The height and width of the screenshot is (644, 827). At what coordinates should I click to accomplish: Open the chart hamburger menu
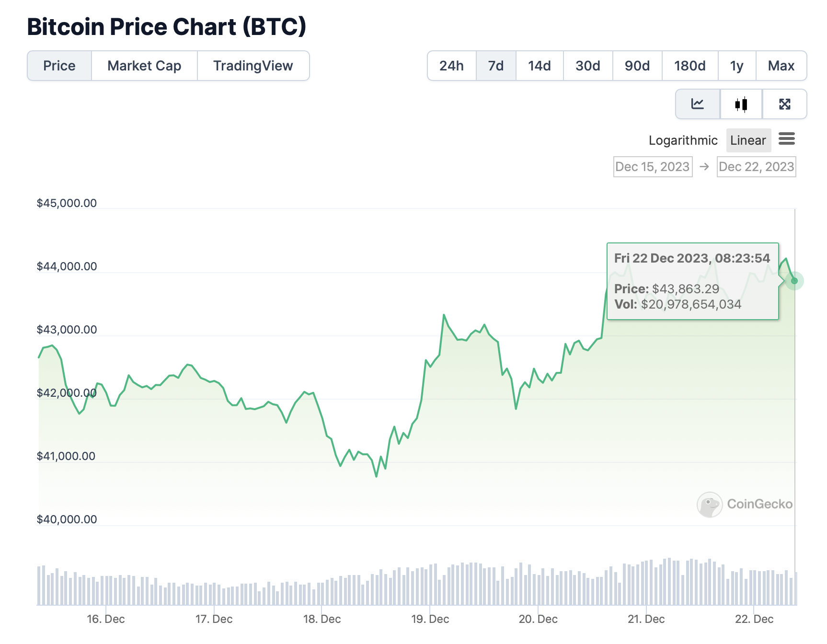pos(787,139)
